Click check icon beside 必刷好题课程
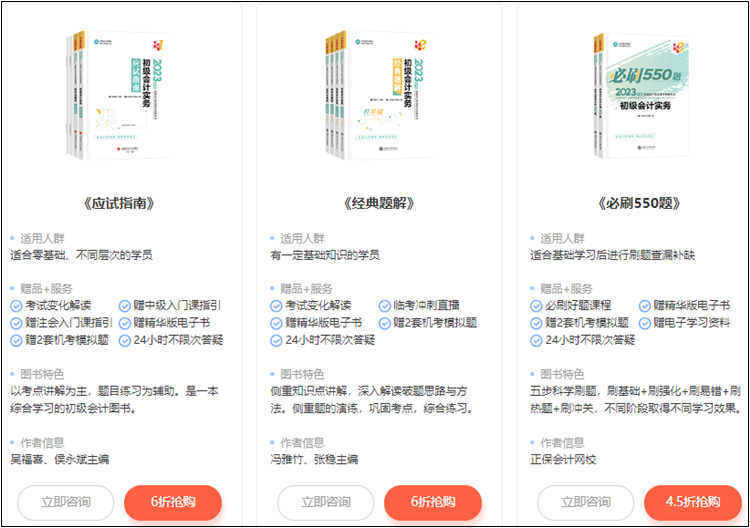 536,306
